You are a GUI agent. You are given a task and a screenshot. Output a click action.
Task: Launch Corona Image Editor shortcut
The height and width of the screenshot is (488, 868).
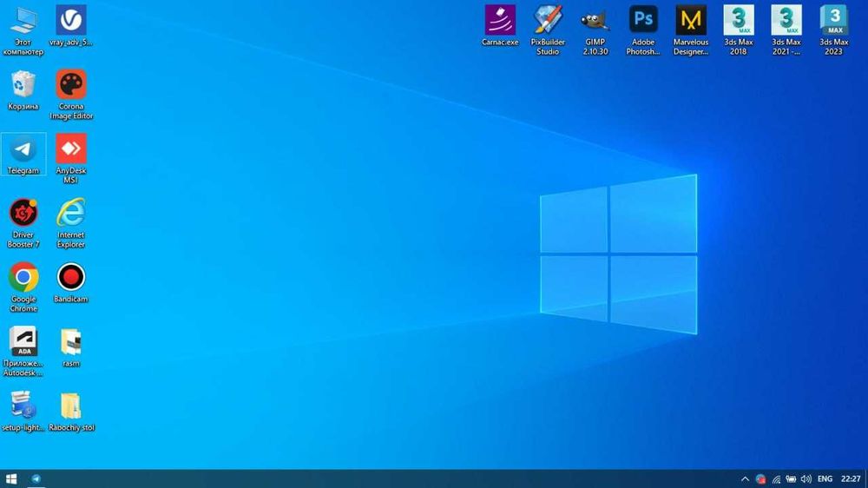(x=71, y=95)
